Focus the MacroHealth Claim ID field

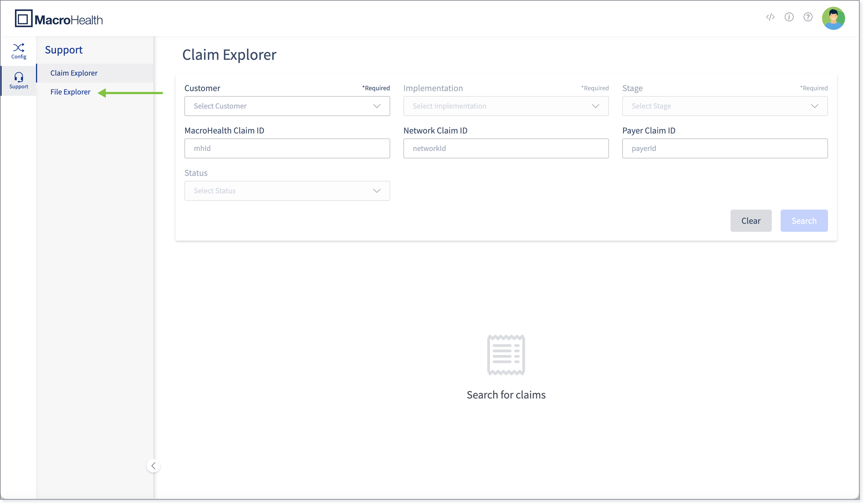287,148
